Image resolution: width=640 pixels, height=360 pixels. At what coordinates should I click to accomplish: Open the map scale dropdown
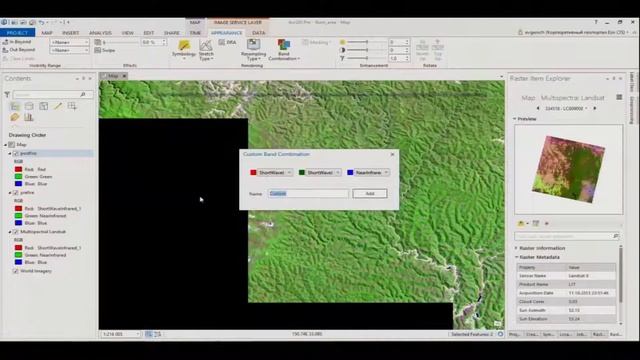point(138,334)
